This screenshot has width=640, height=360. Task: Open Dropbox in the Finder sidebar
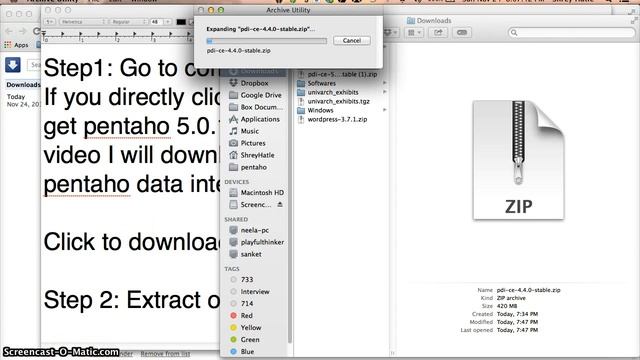(x=254, y=83)
